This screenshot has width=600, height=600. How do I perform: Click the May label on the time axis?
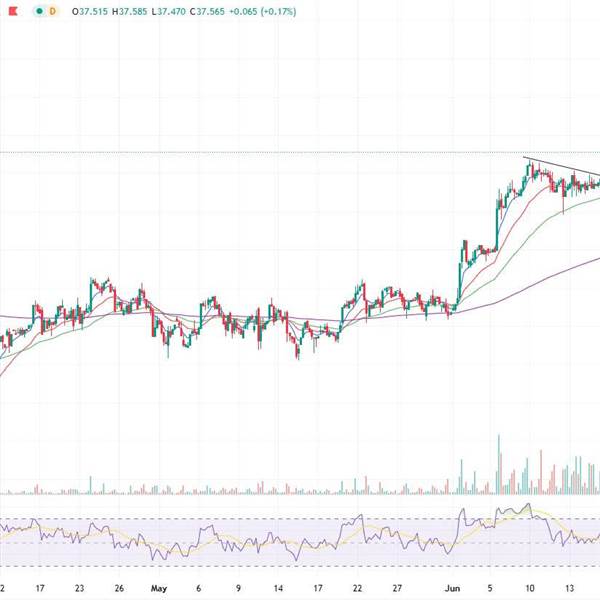(159, 588)
